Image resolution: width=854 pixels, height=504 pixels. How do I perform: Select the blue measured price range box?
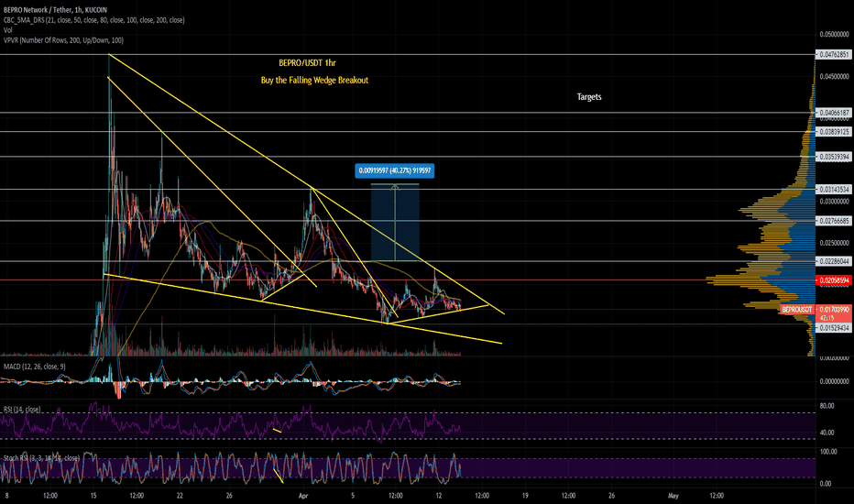(395, 223)
